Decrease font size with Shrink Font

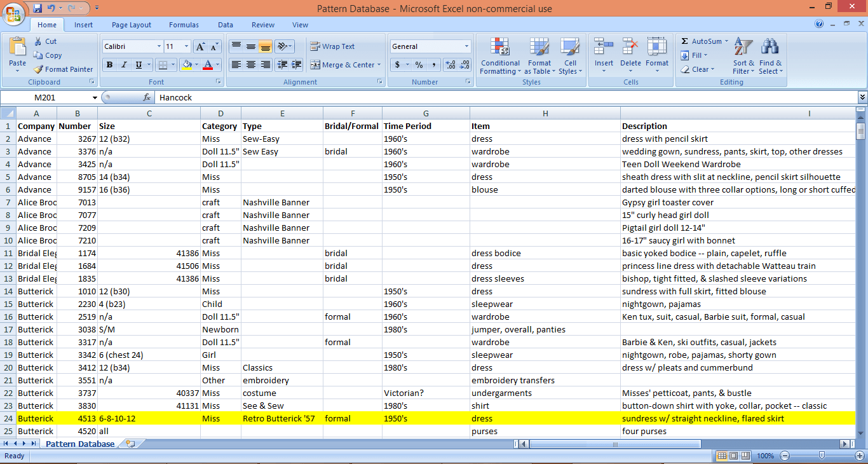(x=214, y=46)
